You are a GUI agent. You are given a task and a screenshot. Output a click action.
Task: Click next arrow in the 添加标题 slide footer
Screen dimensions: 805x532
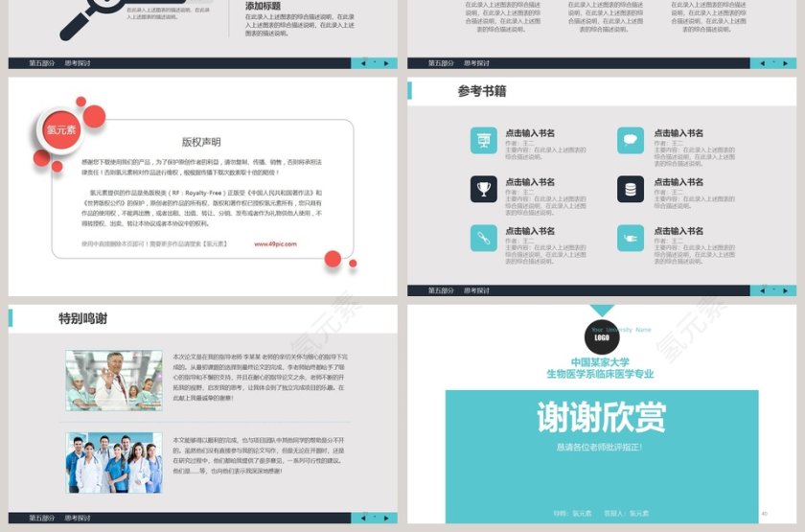click(386, 63)
